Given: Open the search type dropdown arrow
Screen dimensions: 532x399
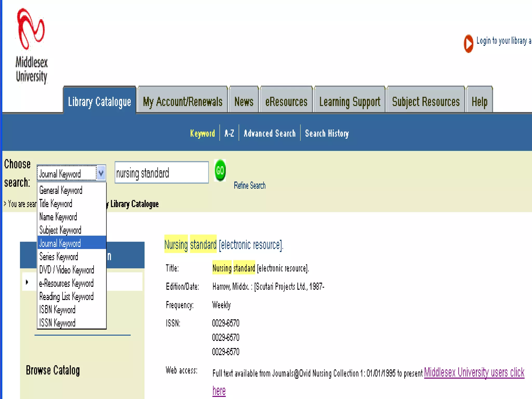Looking at the screenshot, I should (101, 173).
